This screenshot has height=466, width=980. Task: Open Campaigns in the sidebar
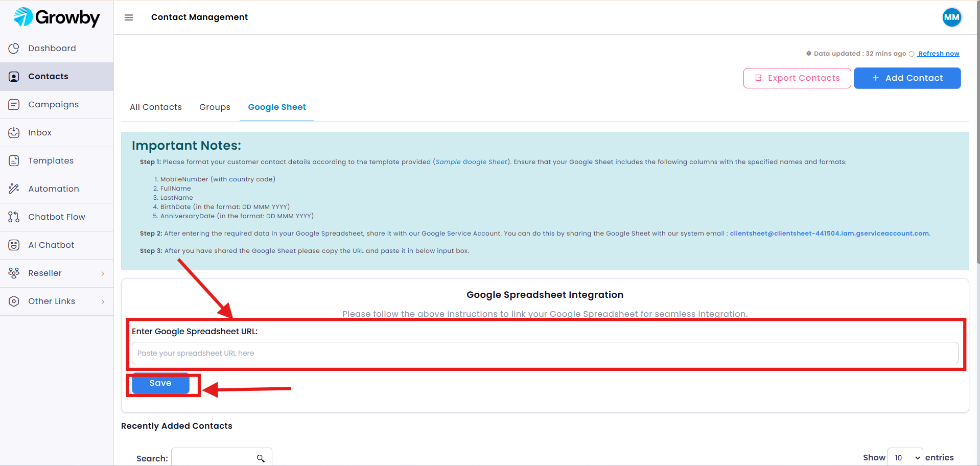tap(57, 105)
